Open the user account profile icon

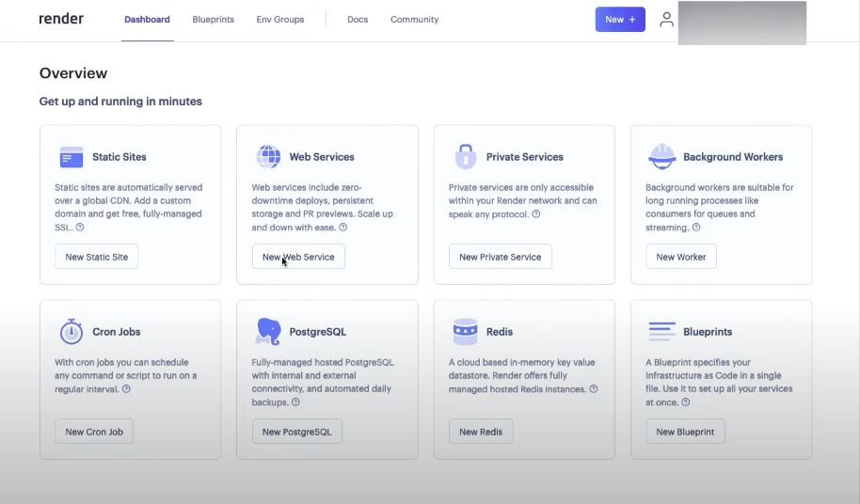666,20
